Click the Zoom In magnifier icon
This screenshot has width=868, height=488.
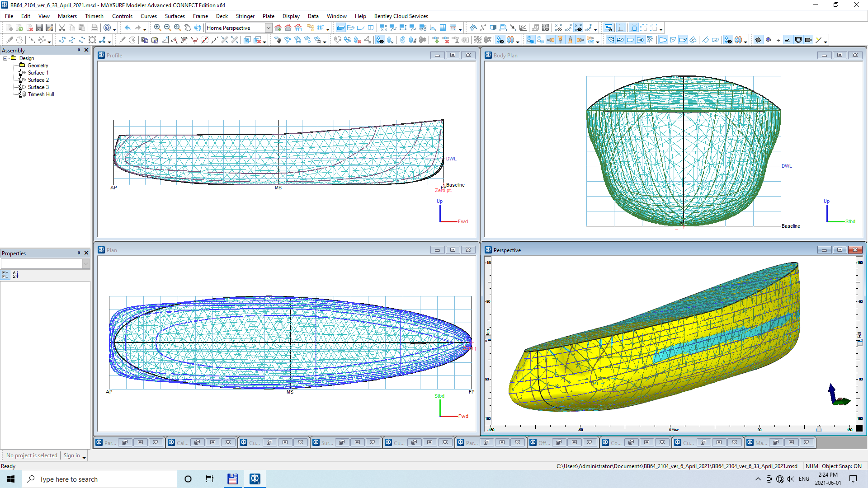click(157, 28)
